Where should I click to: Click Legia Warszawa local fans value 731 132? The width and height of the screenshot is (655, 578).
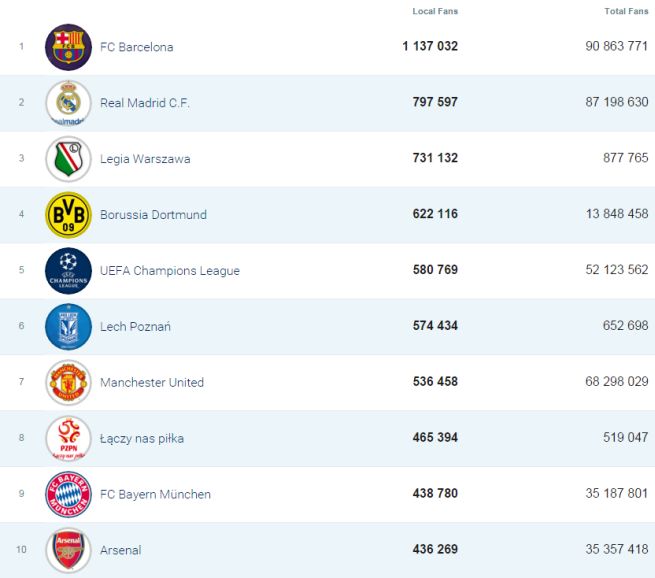(x=435, y=159)
